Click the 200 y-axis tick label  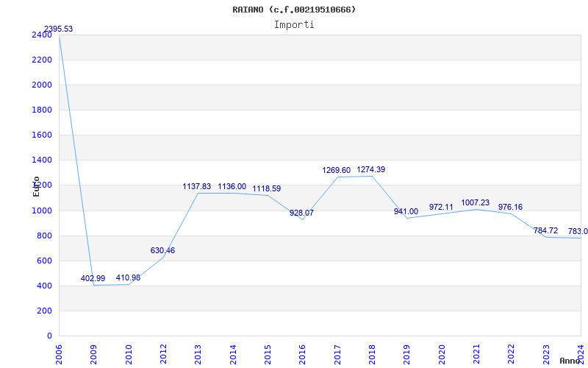tap(44, 311)
